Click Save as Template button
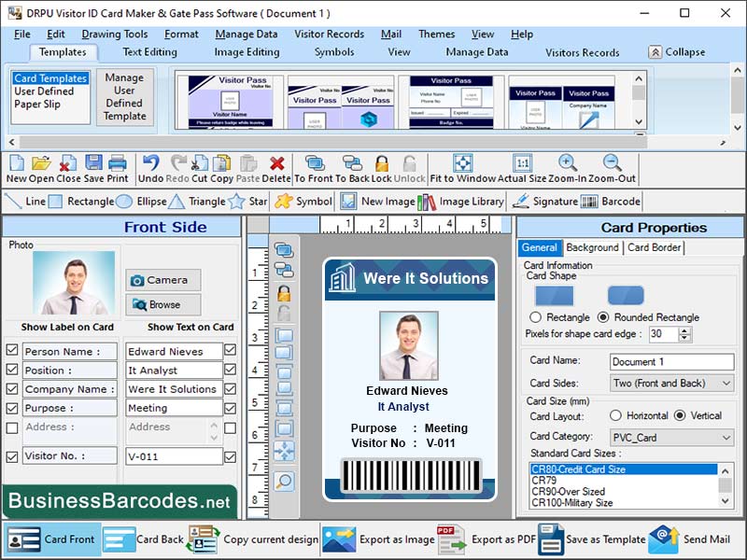 click(x=592, y=539)
